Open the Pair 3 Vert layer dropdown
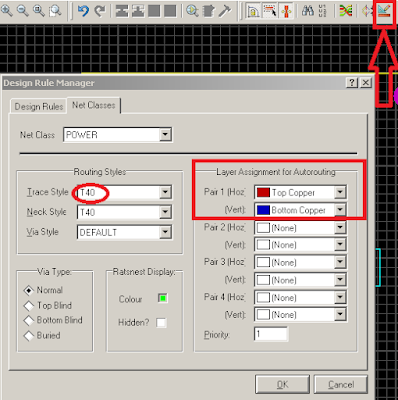 (340, 280)
